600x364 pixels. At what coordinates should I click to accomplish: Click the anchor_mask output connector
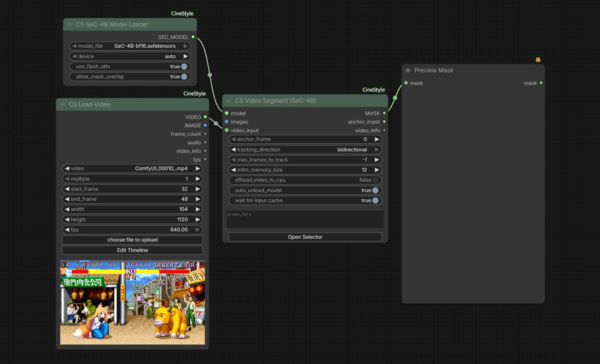tap(384, 122)
